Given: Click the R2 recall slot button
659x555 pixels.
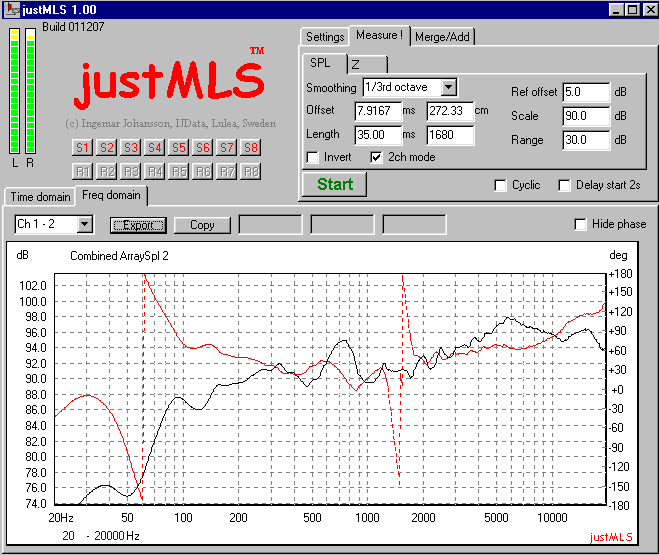Looking at the screenshot, I should 106,171.
